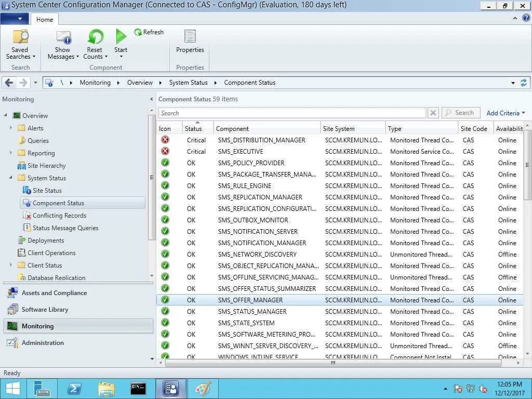Open navigation history dropdown beside the arrows
Viewport: 532px width, 399px height.
(x=35, y=83)
